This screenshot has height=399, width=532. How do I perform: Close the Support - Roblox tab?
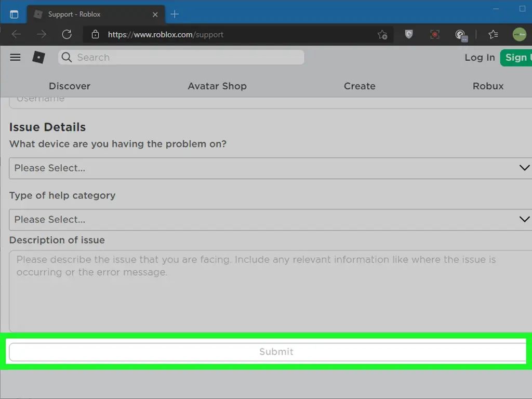[155, 15]
